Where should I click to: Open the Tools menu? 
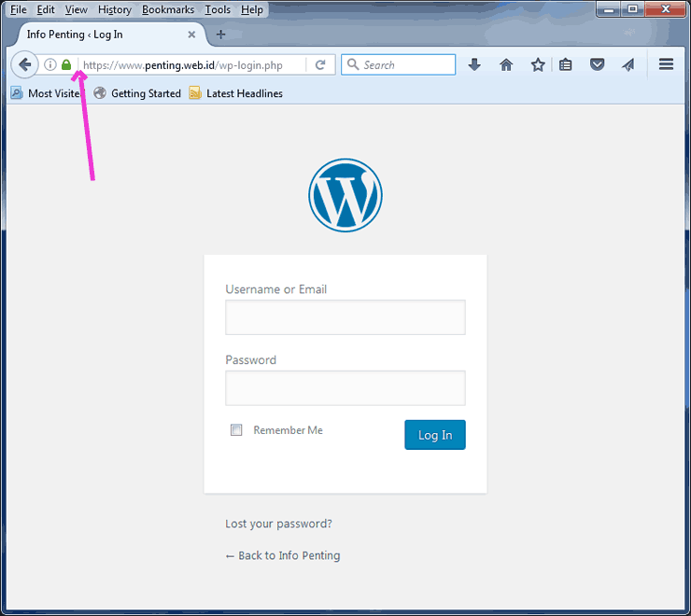tap(218, 9)
